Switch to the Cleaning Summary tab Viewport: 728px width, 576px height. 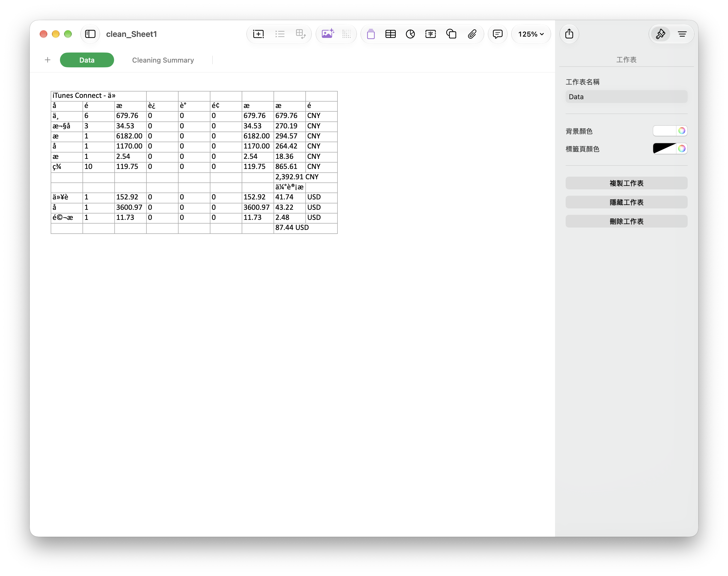tap(163, 60)
